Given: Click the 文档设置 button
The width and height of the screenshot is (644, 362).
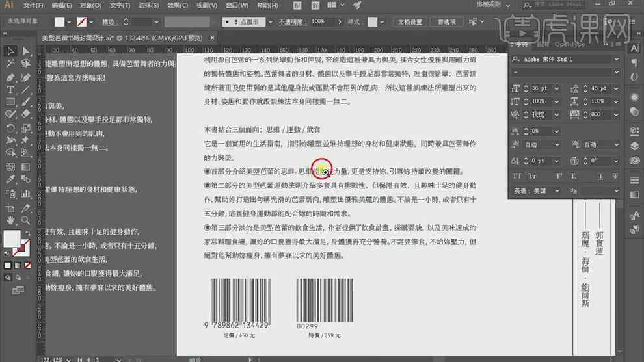Looking at the screenshot, I should point(410,21).
